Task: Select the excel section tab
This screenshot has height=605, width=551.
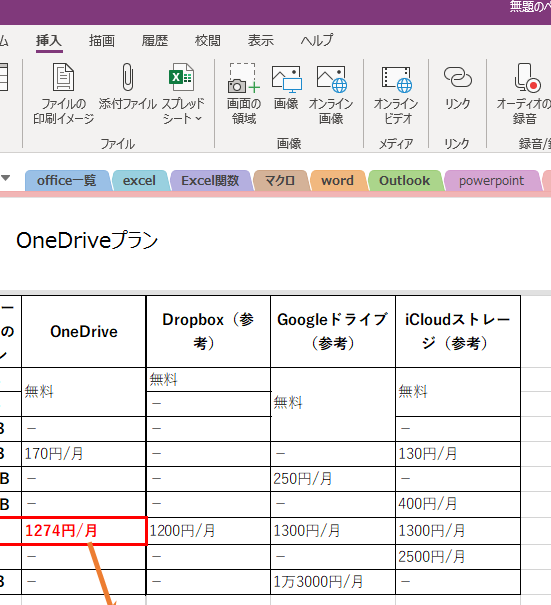Action: (x=139, y=181)
